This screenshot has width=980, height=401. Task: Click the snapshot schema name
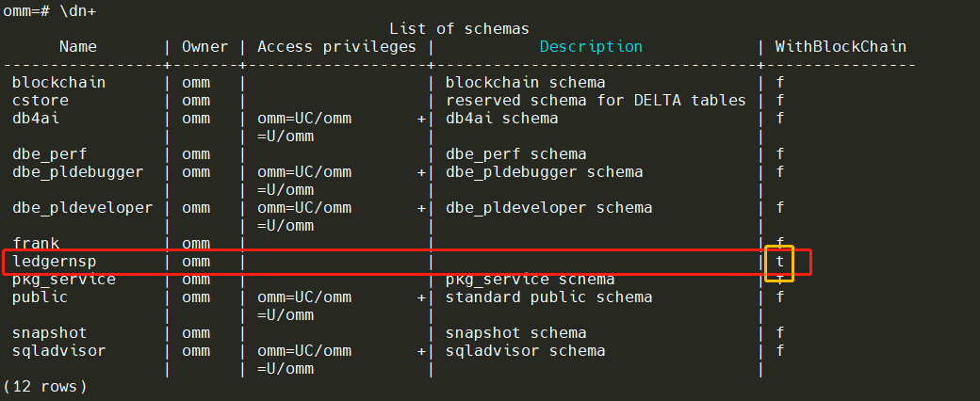click(49, 332)
